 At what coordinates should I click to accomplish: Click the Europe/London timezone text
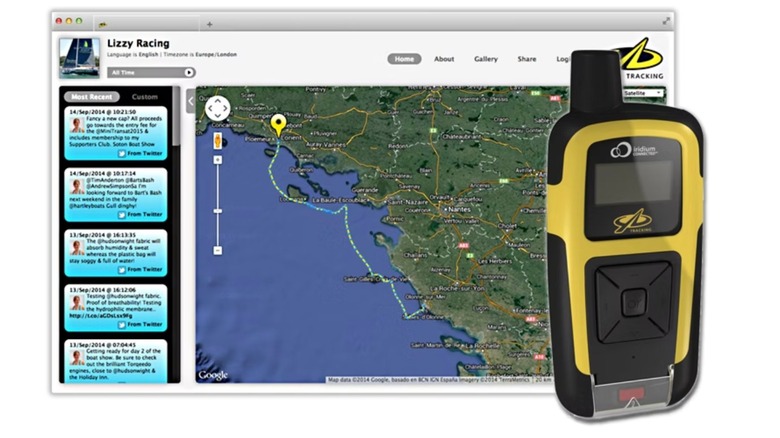(216, 54)
